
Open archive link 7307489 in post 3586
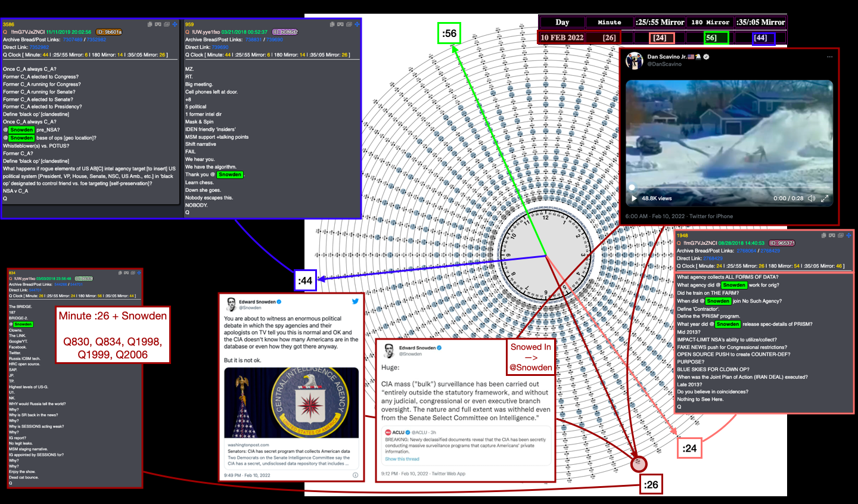pyautogui.click(x=72, y=39)
